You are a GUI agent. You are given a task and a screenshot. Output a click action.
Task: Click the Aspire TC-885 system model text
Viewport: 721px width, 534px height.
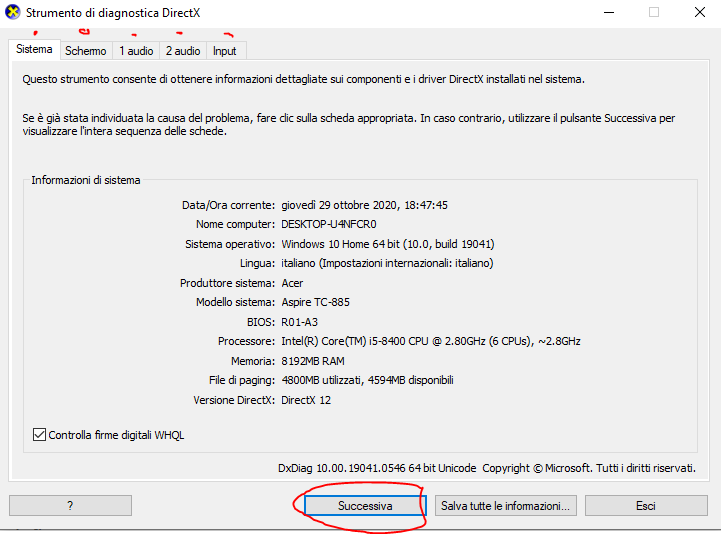tap(315, 302)
